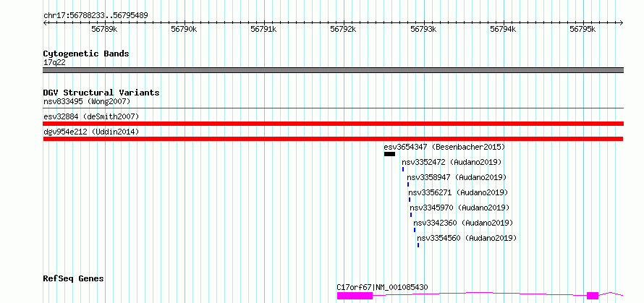644x303 pixels.
Task: Select the large magenta C17orf67 exon block
Action: 355,295
